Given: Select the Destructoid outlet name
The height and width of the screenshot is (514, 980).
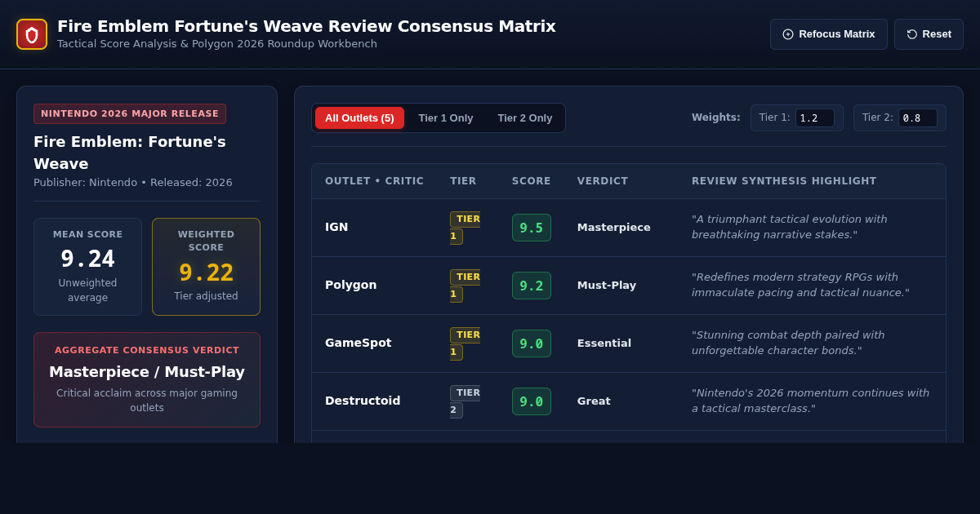Looking at the screenshot, I should [x=363, y=401].
